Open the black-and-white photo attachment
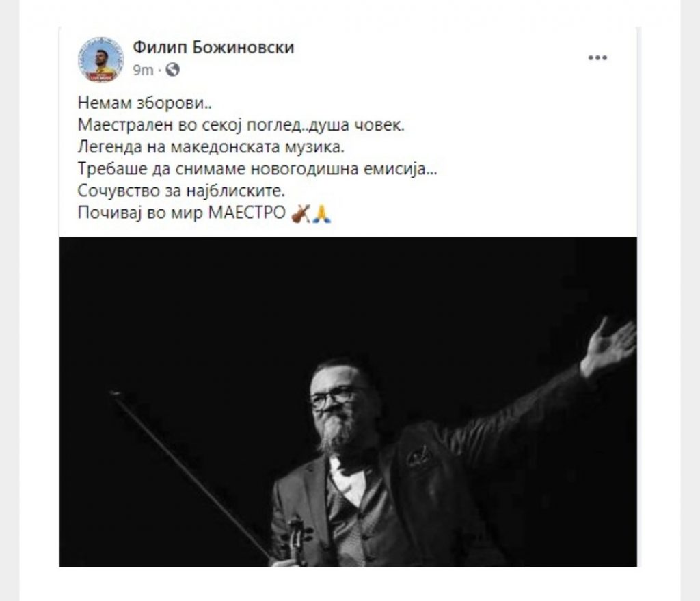 [348, 402]
